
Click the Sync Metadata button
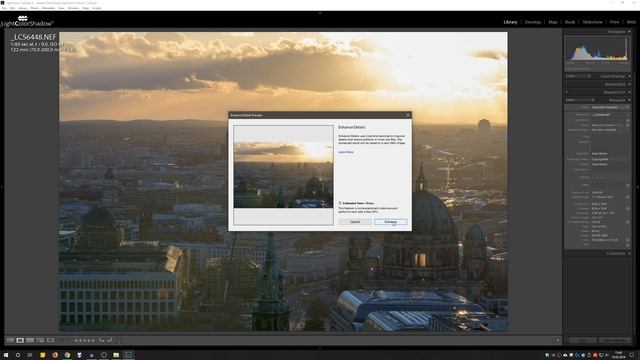click(583, 340)
